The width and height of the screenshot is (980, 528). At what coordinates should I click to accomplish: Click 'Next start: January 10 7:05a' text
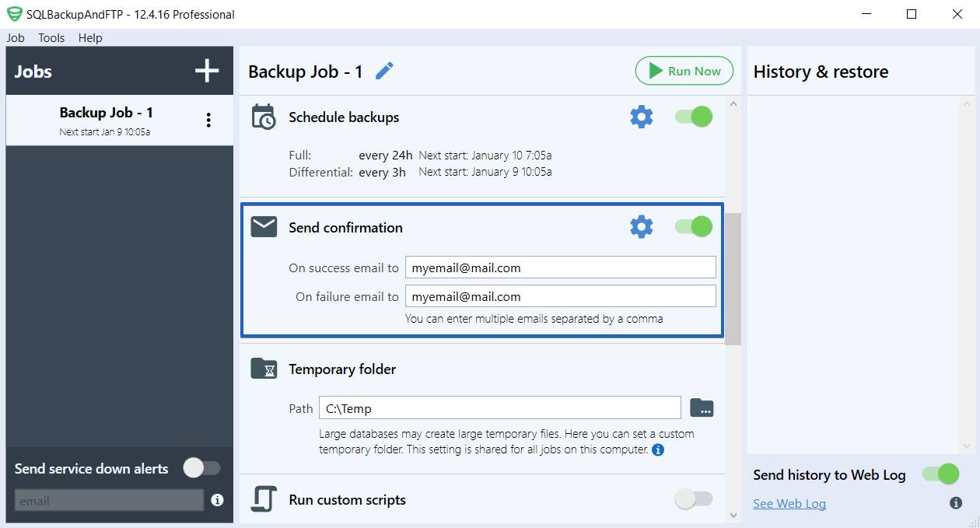485,156
